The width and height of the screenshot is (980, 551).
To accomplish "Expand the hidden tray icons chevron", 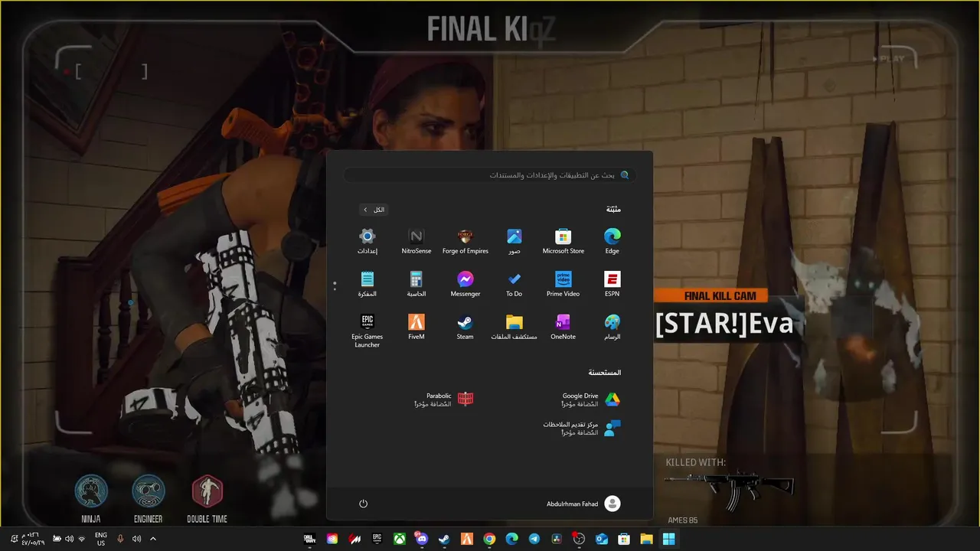I will (x=153, y=539).
